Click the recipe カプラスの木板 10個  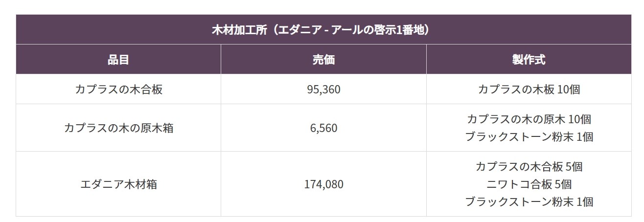click(529, 89)
